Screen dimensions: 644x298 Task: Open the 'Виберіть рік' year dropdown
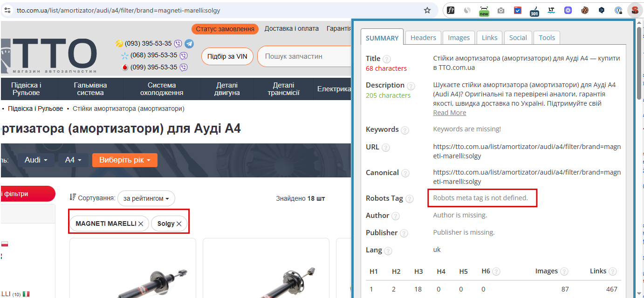(x=125, y=160)
